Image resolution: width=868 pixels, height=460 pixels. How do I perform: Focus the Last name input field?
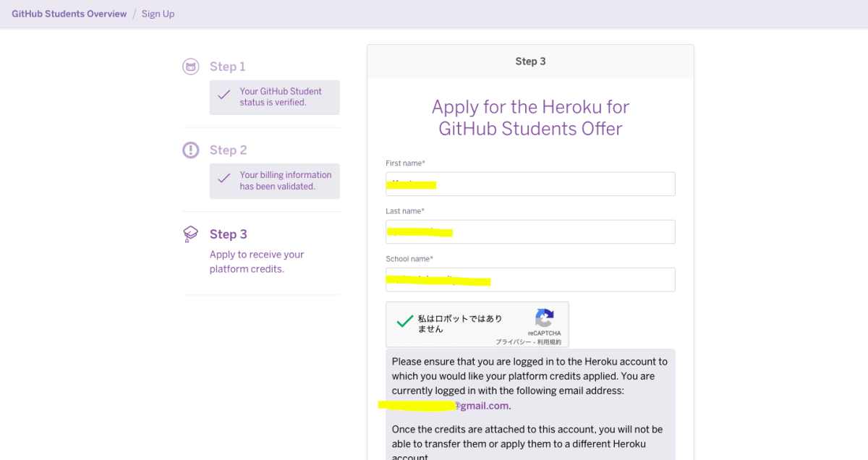click(530, 231)
